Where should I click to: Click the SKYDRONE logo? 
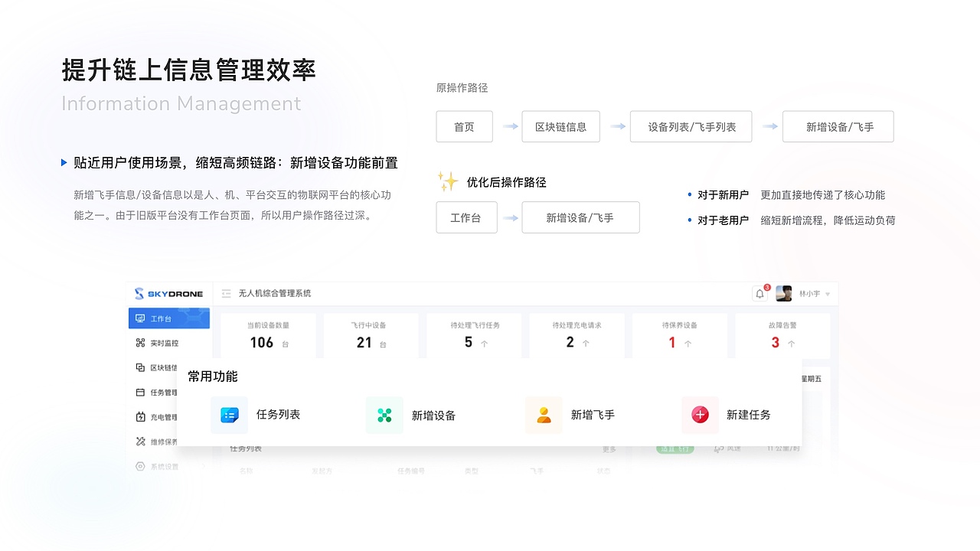pyautogui.click(x=168, y=293)
